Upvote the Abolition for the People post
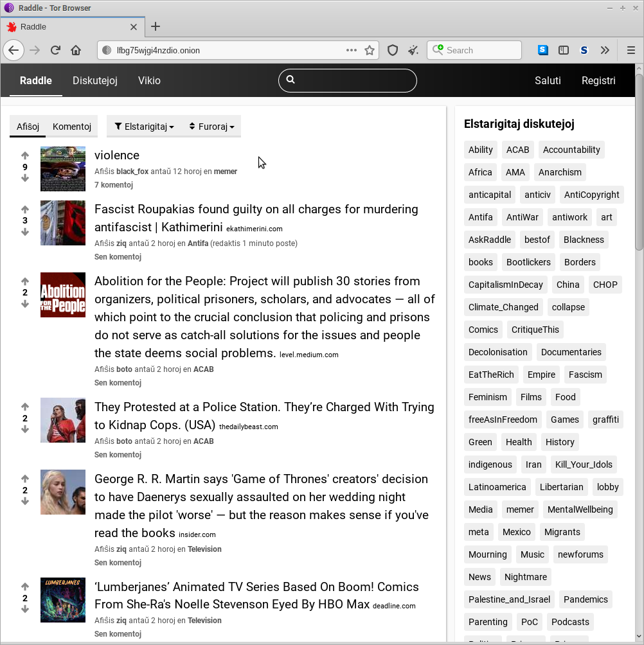The width and height of the screenshot is (644, 645). pos(25,281)
